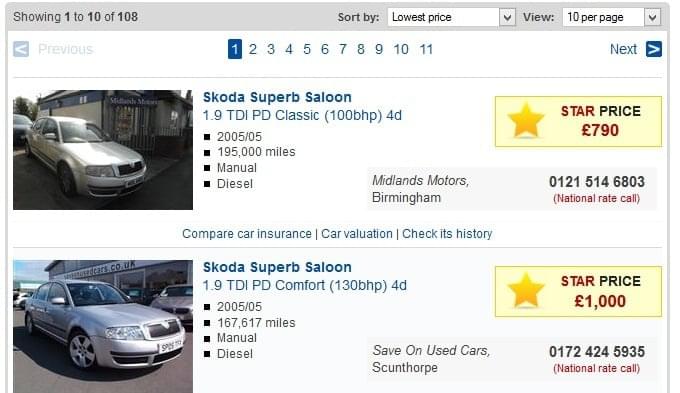
Task: Click the Next page text link
Action: tap(623, 49)
